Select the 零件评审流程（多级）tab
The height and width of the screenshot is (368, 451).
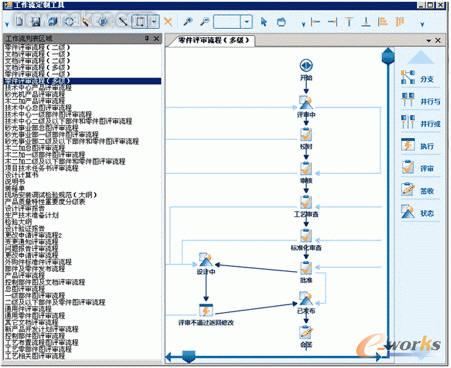(213, 41)
